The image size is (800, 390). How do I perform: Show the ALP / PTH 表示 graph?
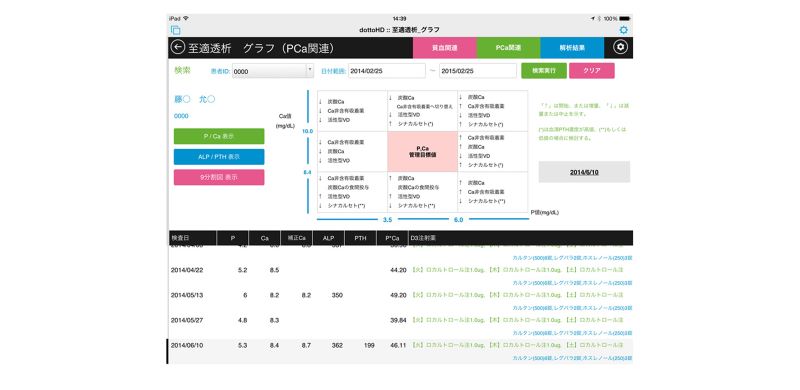219,157
